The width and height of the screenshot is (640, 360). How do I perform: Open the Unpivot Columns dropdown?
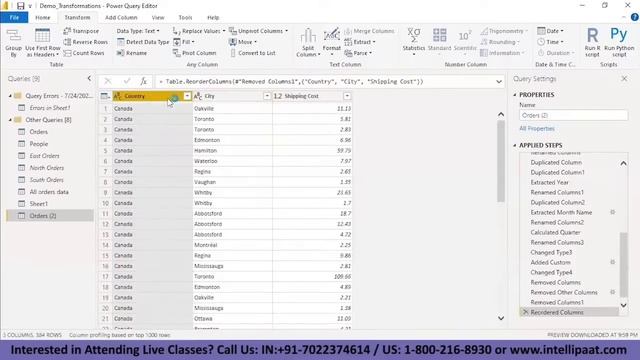pos(258,31)
